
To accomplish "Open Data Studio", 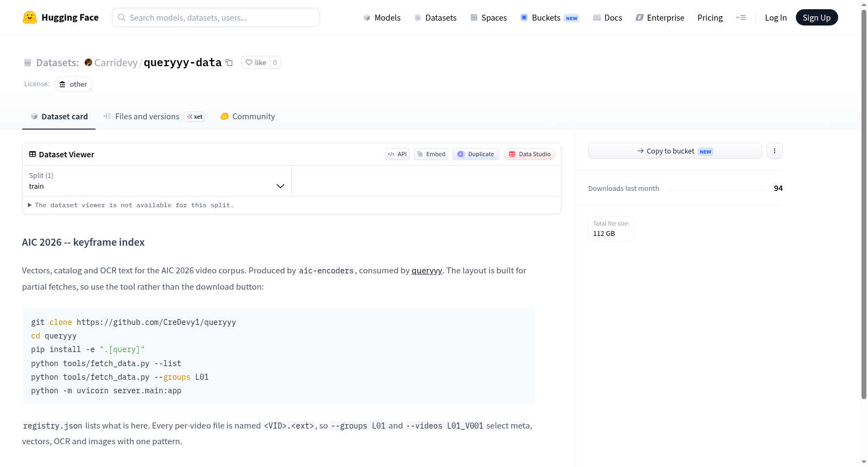I will click(x=529, y=154).
